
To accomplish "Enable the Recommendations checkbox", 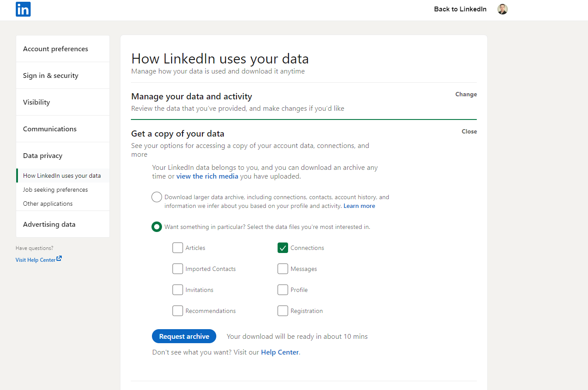I will [178, 310].
